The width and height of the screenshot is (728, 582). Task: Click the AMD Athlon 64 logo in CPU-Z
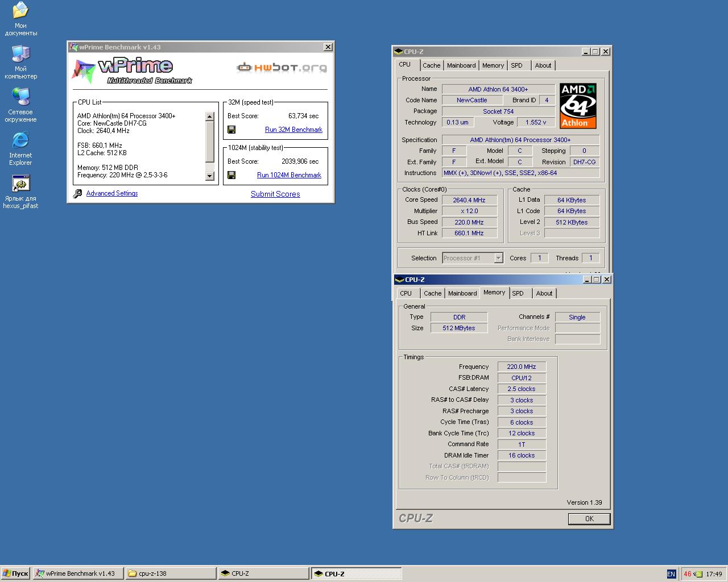[578, 106]
